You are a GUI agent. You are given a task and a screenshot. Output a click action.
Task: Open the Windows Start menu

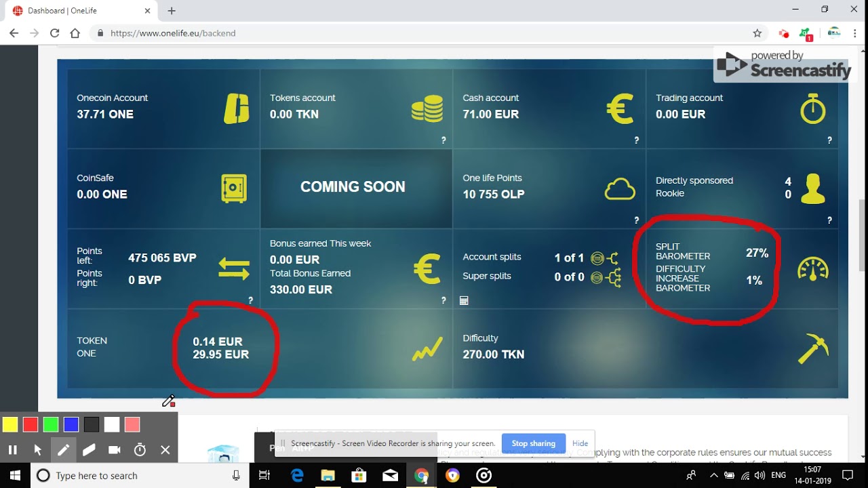15,476
